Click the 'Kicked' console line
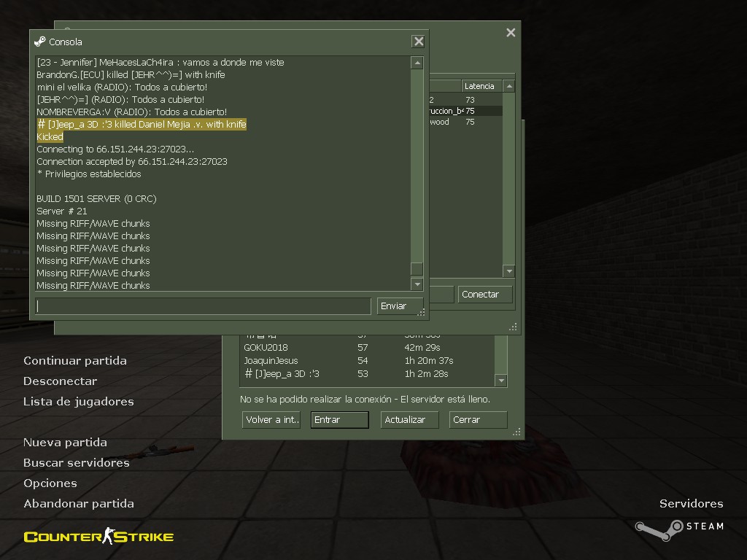 tap(50, 136)
